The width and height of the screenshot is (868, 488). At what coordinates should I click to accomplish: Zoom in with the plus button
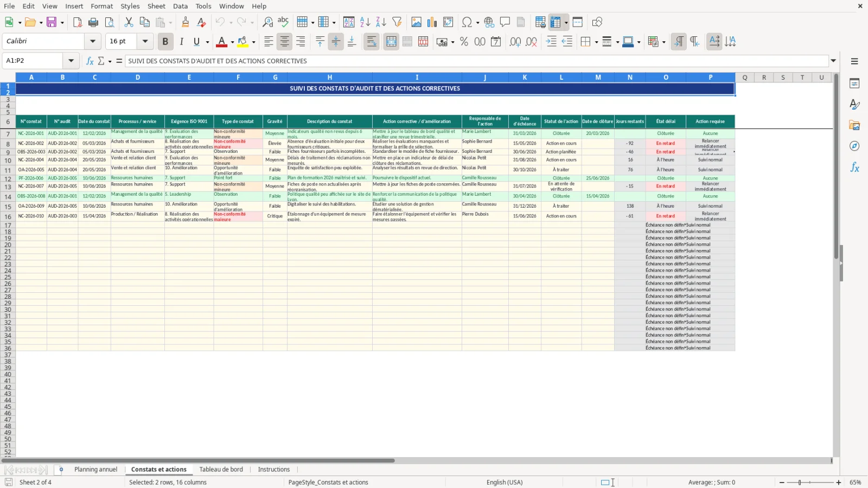[x=839, y=483]
